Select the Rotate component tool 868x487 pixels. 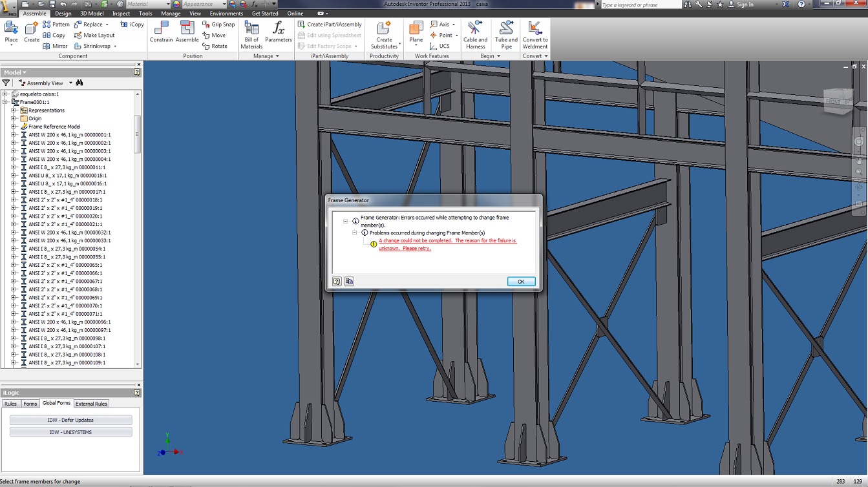(215, 46)
